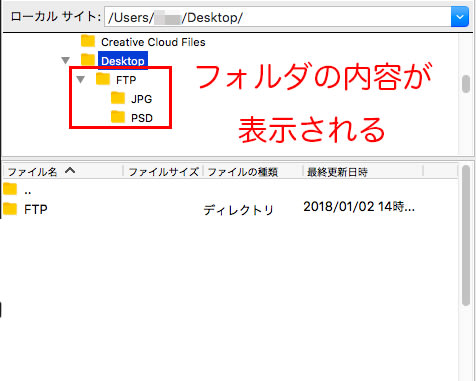Click the Creative Cloud Files folder icon
This screenshot has width=476, height=381.
[x=88, y=41]
